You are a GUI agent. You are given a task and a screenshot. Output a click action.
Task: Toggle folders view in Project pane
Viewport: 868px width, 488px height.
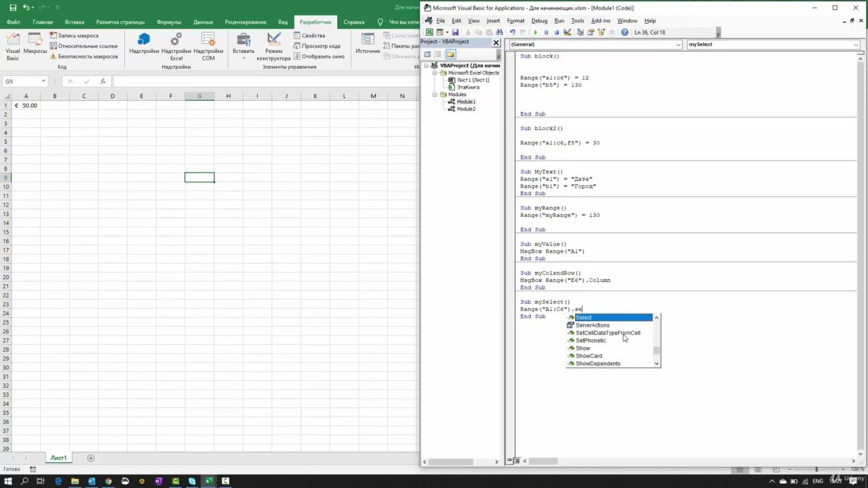[x=450, y=54]
